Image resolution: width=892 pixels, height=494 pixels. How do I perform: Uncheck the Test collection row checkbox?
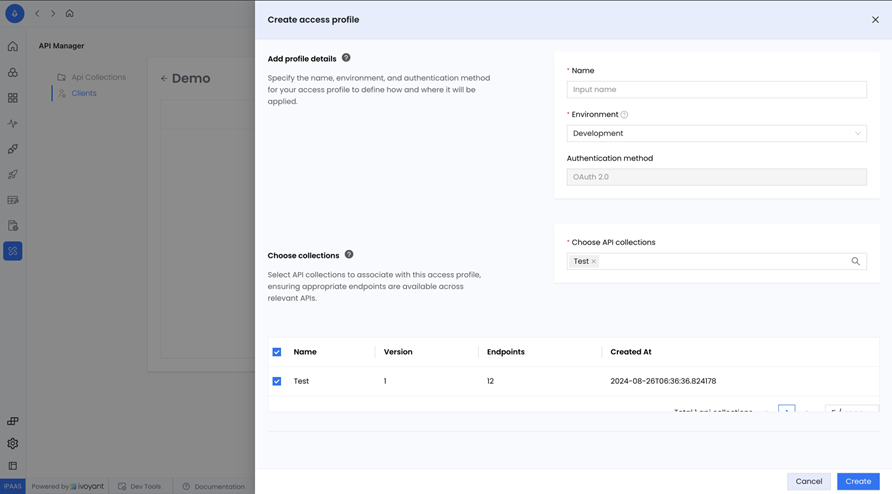tap(277, 381)
